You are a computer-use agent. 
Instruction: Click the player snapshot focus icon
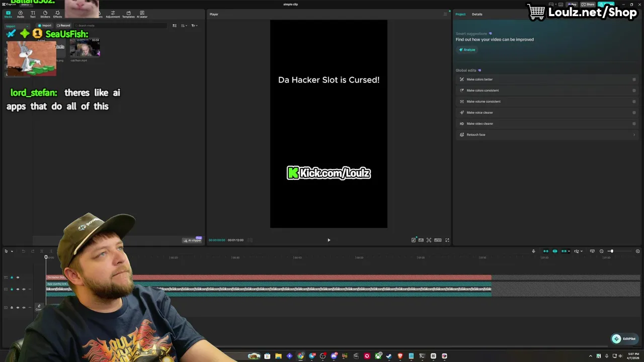tap(429, 240)
